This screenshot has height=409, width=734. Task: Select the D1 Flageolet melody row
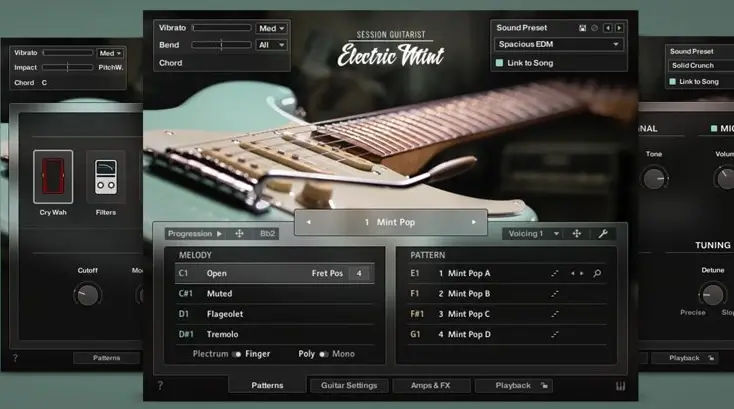275,314
